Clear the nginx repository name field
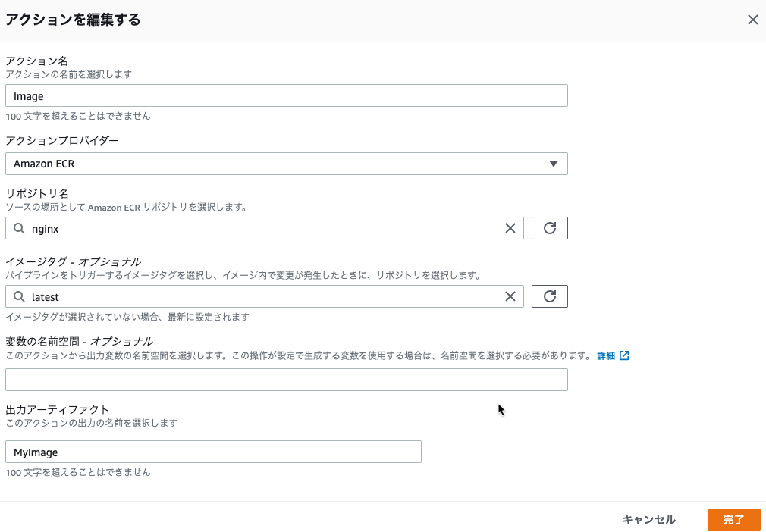Viewport: 766px width, 532px height. [x=510, y=228]
